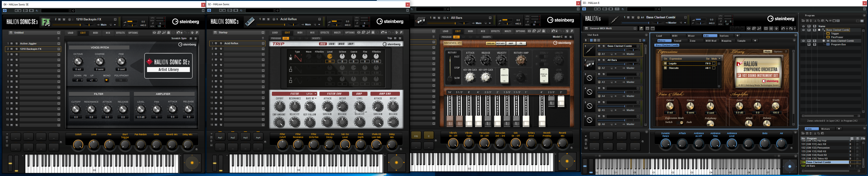This screenshot has width=868, height=176.
Task: Click the plus icon beside the History tab
Action: (x=839, y=128)
